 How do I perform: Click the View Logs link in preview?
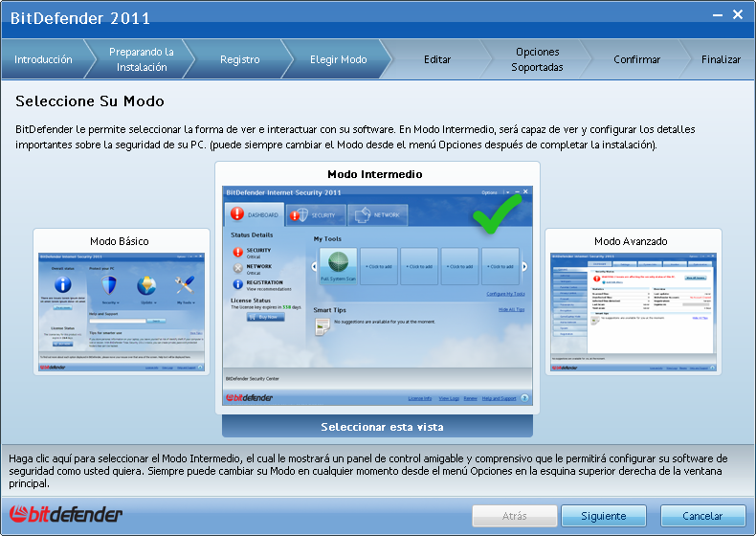pos(449,398)
